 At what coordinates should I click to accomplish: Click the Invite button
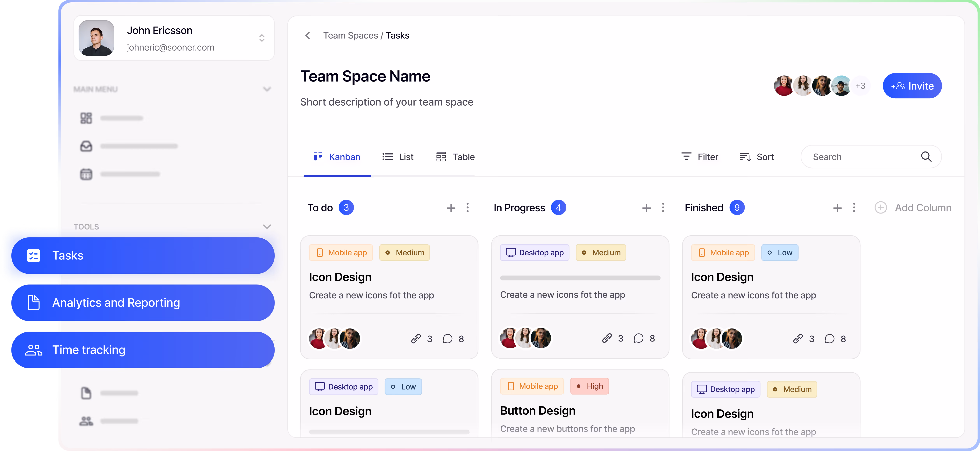tap(912, 86)
